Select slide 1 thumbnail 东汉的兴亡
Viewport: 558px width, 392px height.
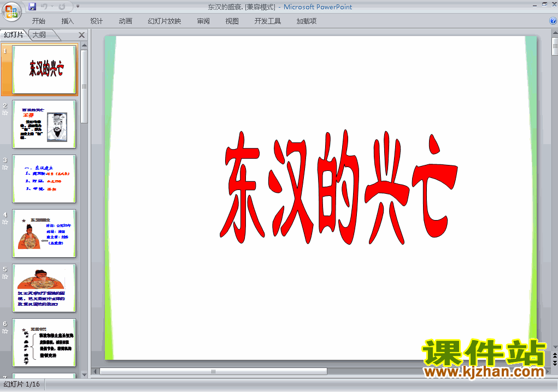click(x=44, y=69)
